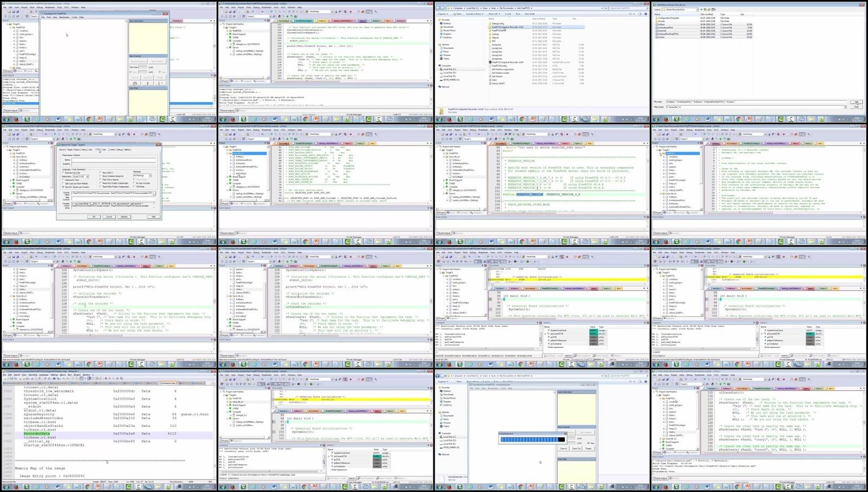This screenshot has width=868, height=492.
Task: Toggle Enum Container always int checkbox
Action: point(101,176)
